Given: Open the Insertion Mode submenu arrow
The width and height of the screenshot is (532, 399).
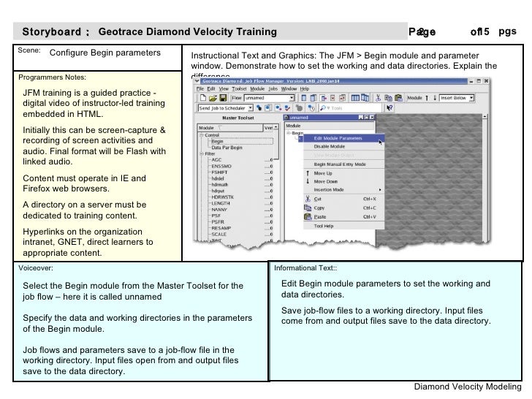Looking at the screenshot, I should click(380, 190).
